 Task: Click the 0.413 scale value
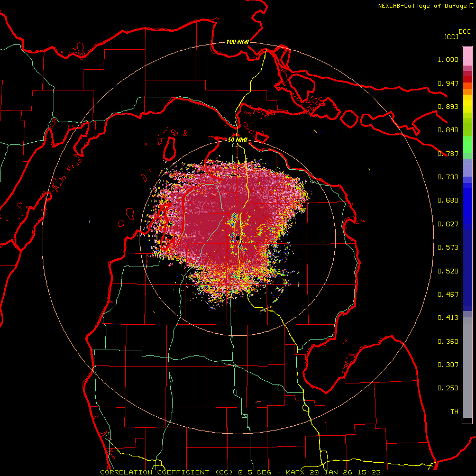pos(448,318)
